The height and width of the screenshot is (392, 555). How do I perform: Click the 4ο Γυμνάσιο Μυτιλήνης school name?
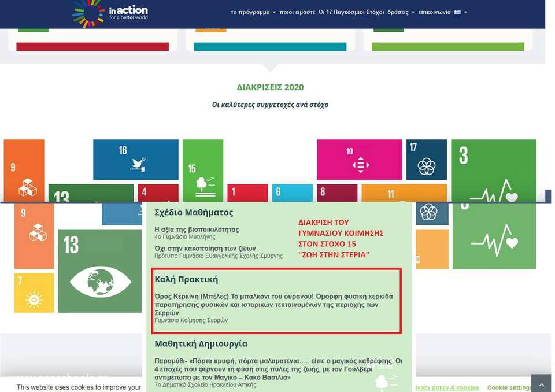tap(185, 236)
